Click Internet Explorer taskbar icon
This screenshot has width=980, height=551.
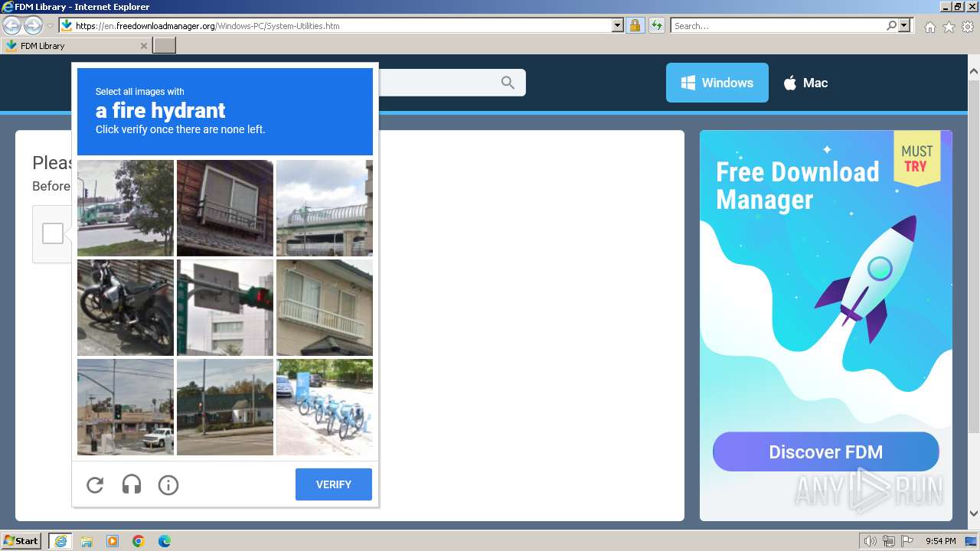coord(60,540)
